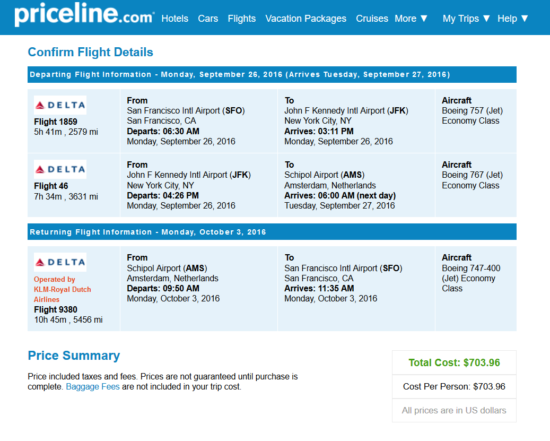Image resolution: width=550 pixels, height=441 pixels.
Task: Open the Flights menu item
Action: coord(242,19)
